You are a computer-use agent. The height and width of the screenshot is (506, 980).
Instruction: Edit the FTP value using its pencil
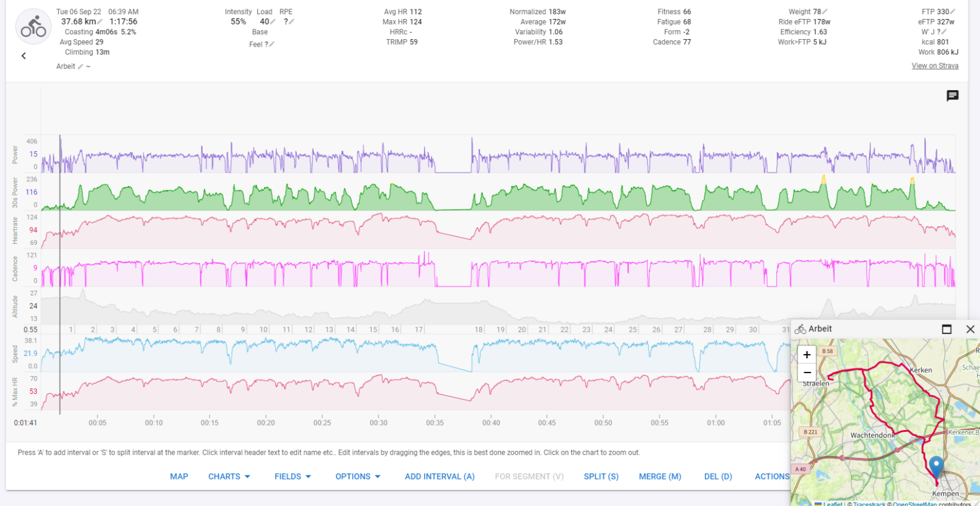(x=953, y=12)
